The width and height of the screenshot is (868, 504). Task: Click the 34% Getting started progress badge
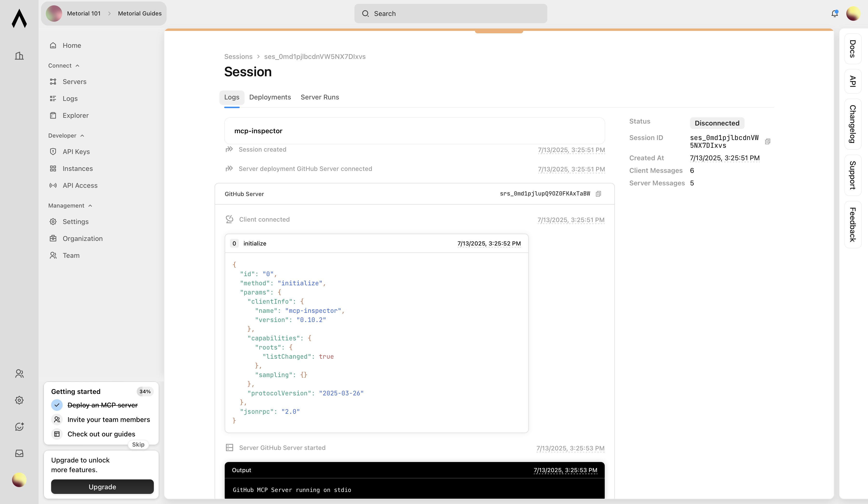(x=145, y=391)
